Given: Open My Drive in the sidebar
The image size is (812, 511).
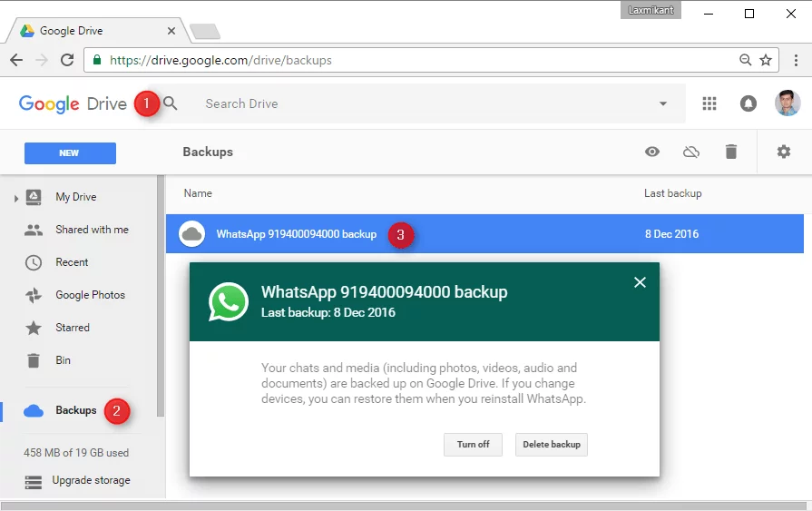Looking at the screenshot, I should click(x=76, y=197).
